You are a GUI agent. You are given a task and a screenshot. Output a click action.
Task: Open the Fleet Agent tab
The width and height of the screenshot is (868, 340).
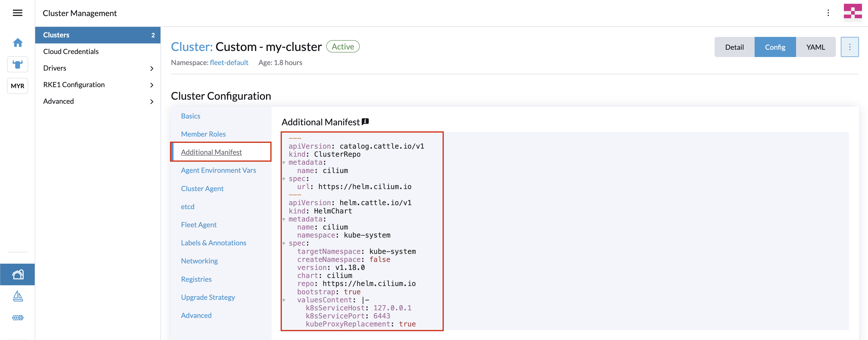(x=199, y=225)
